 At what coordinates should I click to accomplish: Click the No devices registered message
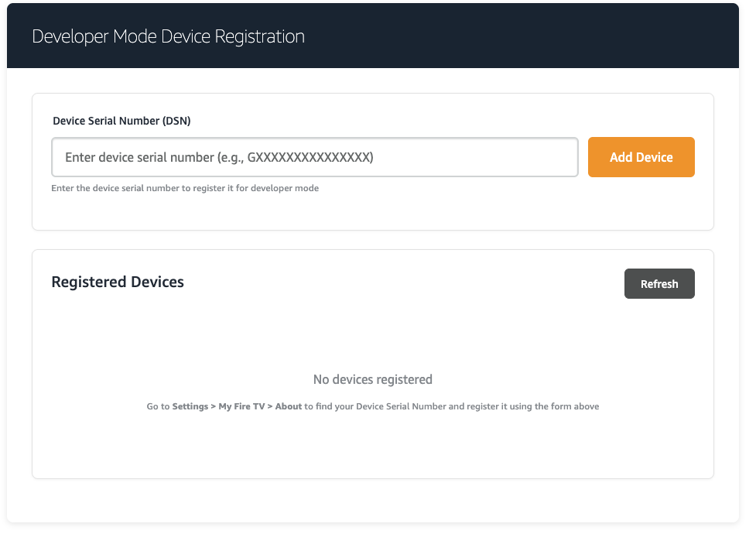tap(372, 379)
